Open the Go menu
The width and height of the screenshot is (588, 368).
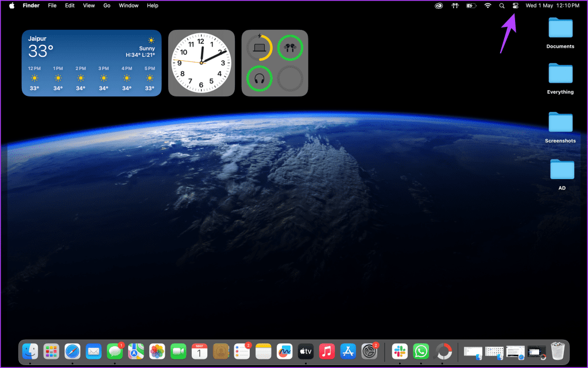107,6
